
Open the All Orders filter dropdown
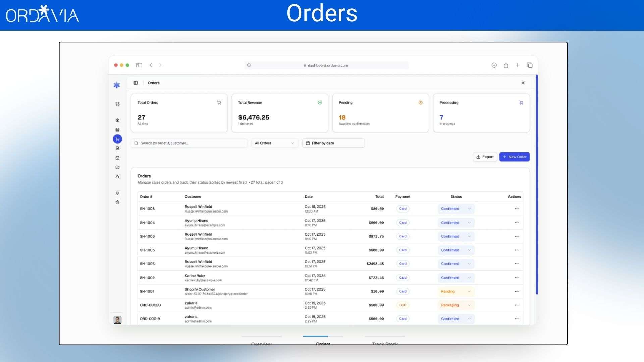coord(274,143)
